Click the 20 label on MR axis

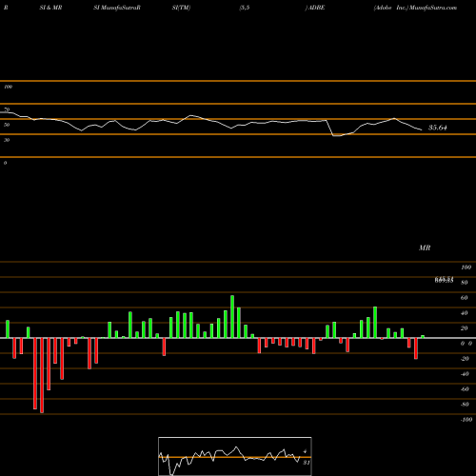point(464,328)
